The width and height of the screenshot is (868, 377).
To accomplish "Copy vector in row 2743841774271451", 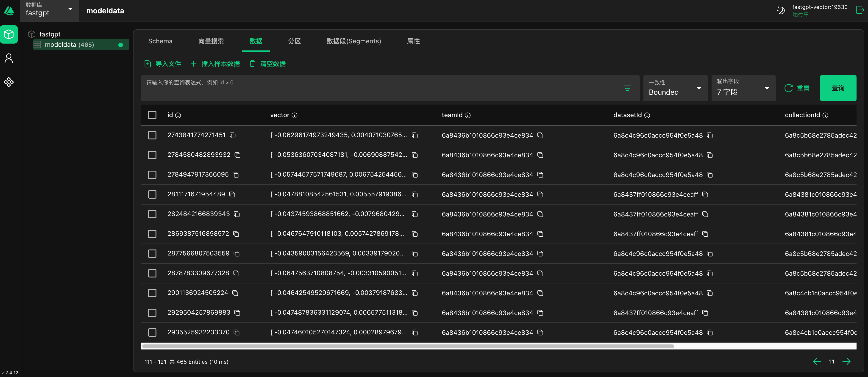I will 415,135.
